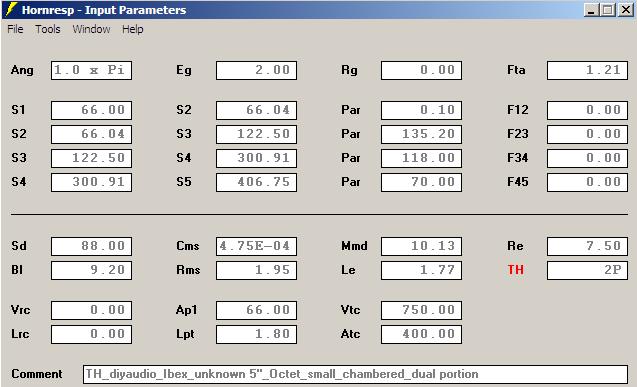The image size is (637, 387).
Task: Click the Mmd label
Action: (x=354, y=246)
